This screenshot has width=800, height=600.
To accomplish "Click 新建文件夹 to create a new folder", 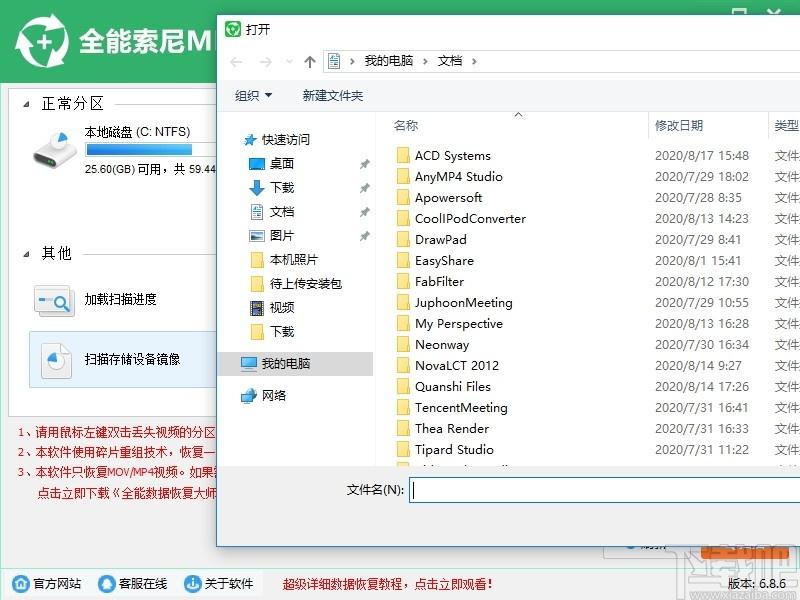I will point(333,95).
